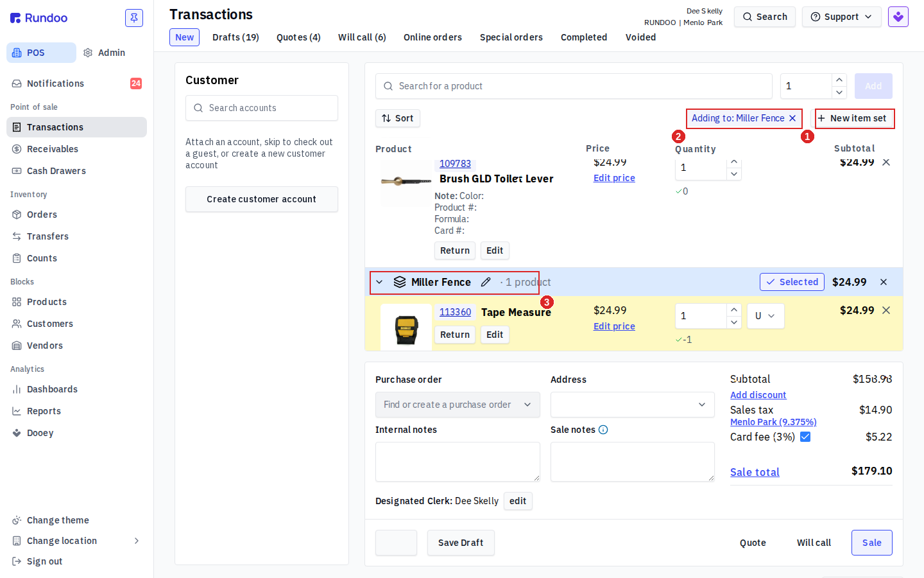Open Transfers page
The width and height of the screenshot is (924, 578).
point(77,236)
